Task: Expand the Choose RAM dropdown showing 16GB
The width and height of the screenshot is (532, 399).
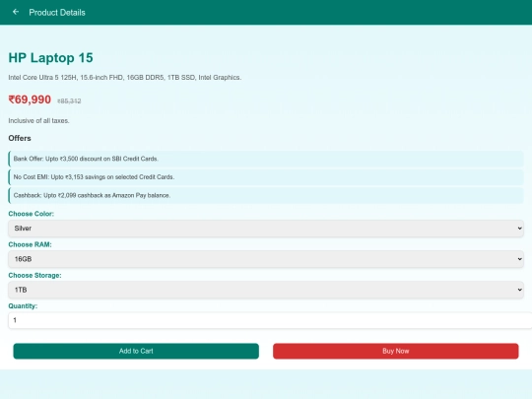Action: (x=266, y=259)
